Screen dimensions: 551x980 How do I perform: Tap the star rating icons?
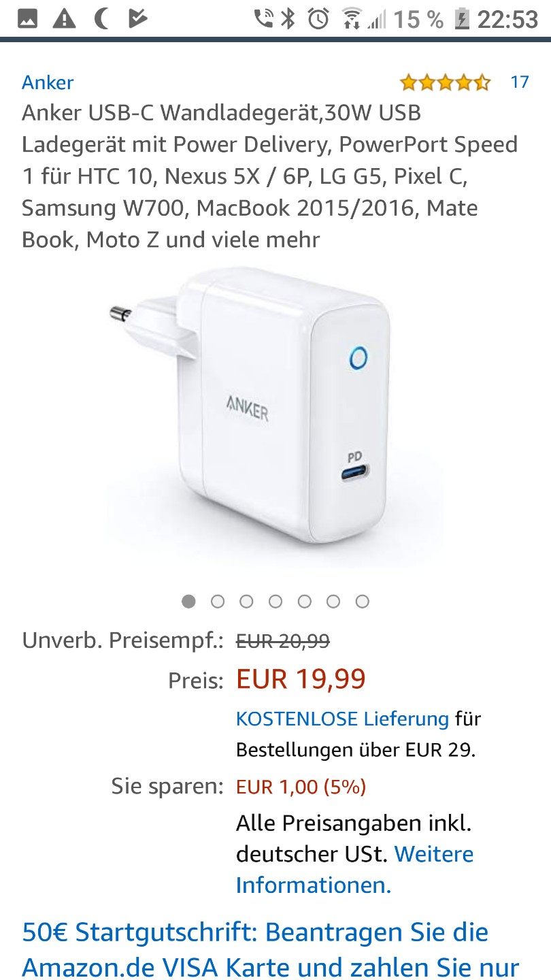point(445,83)
